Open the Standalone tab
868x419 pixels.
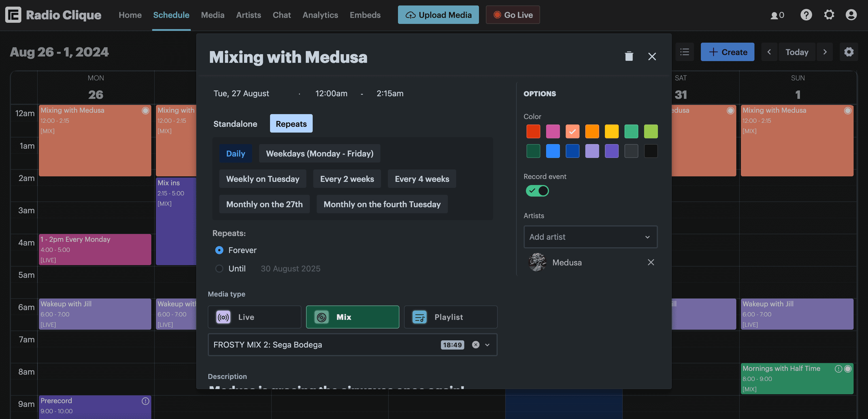tap(235, 124)
